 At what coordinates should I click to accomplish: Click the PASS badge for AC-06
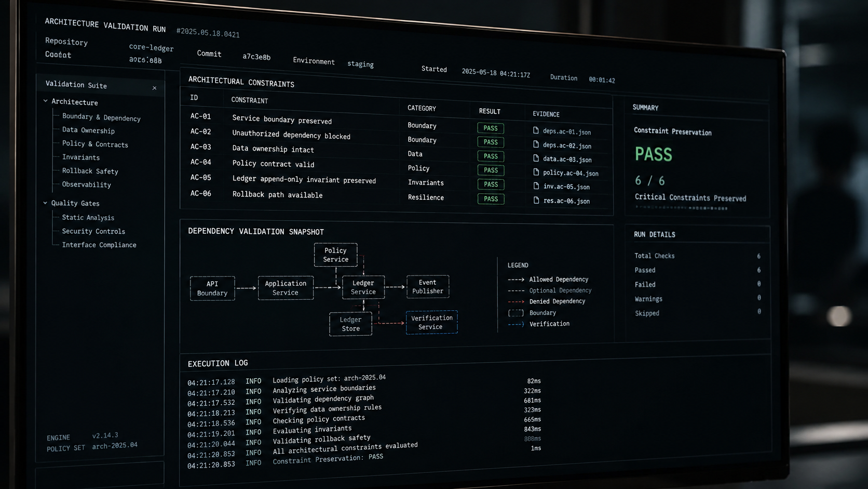(x=491, y=199)
